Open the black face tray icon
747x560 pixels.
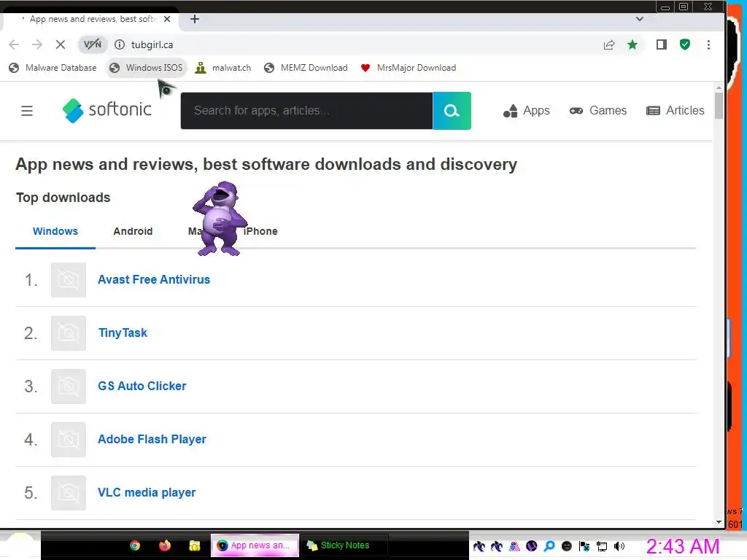[566, 546]
